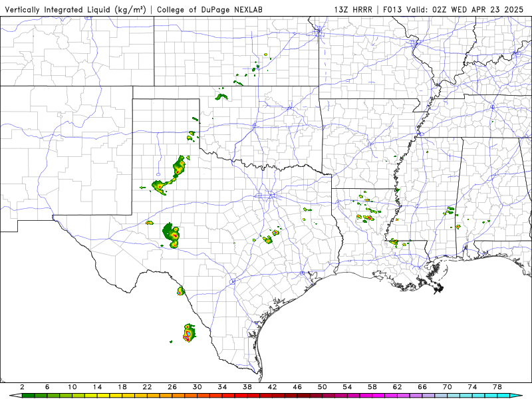Viewport: 532px width, 399px height.
Task: Click the cyan arrow tip ending the color scale
Action: pos(516,396)
